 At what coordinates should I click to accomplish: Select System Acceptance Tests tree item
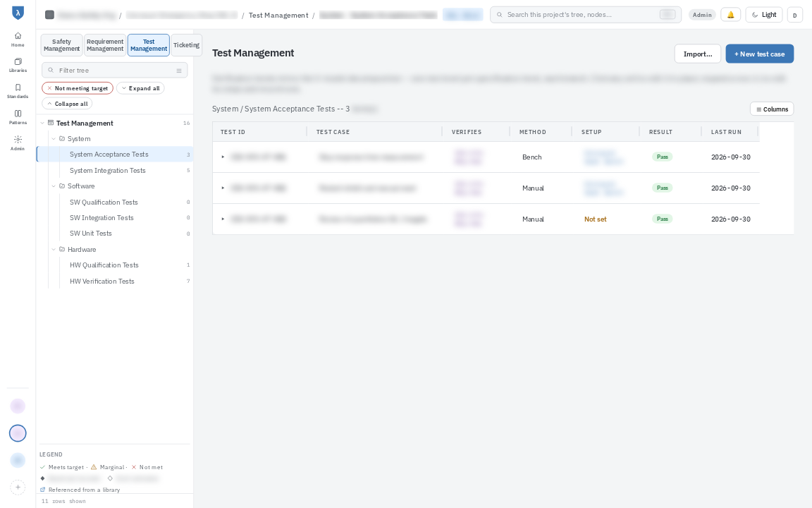coord(114,155)
